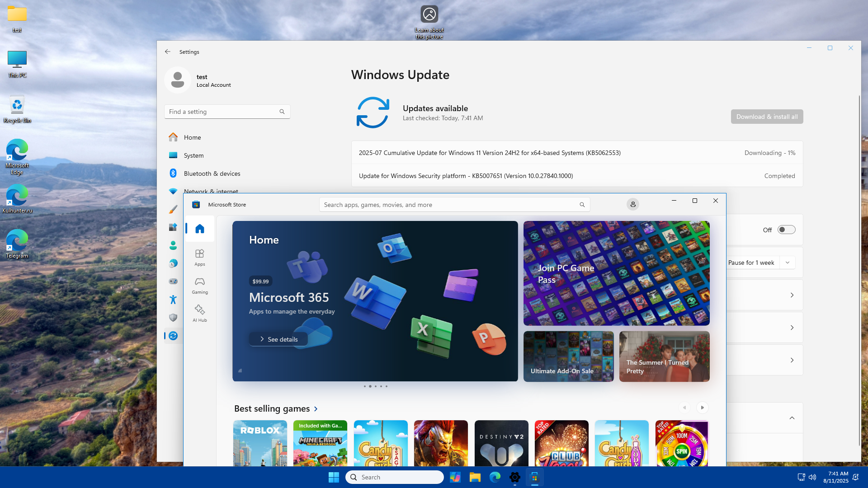The width and height of the screenshot is (868, 488).
Task: Click the volume icon in system tray
Action: coord(812,477)
